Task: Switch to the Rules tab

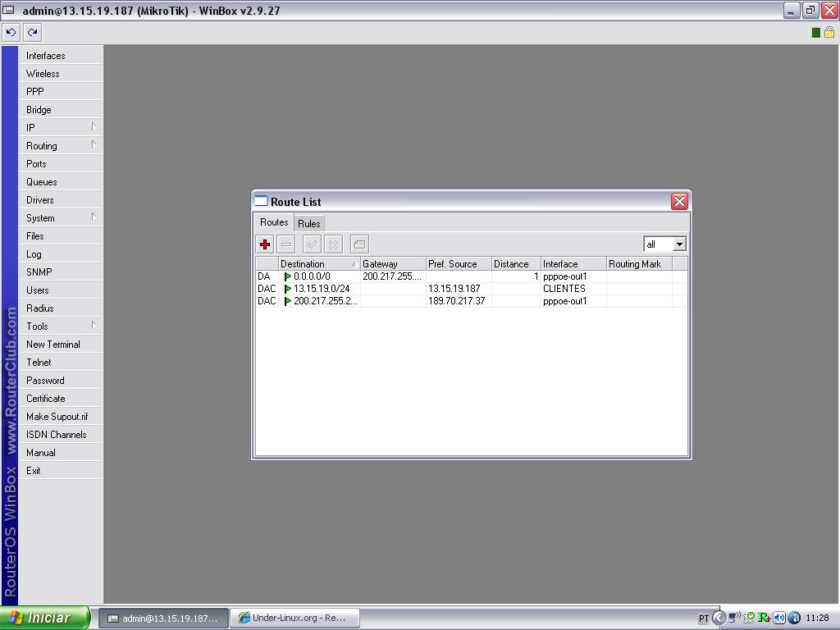Action: click(x=308, y=223)
